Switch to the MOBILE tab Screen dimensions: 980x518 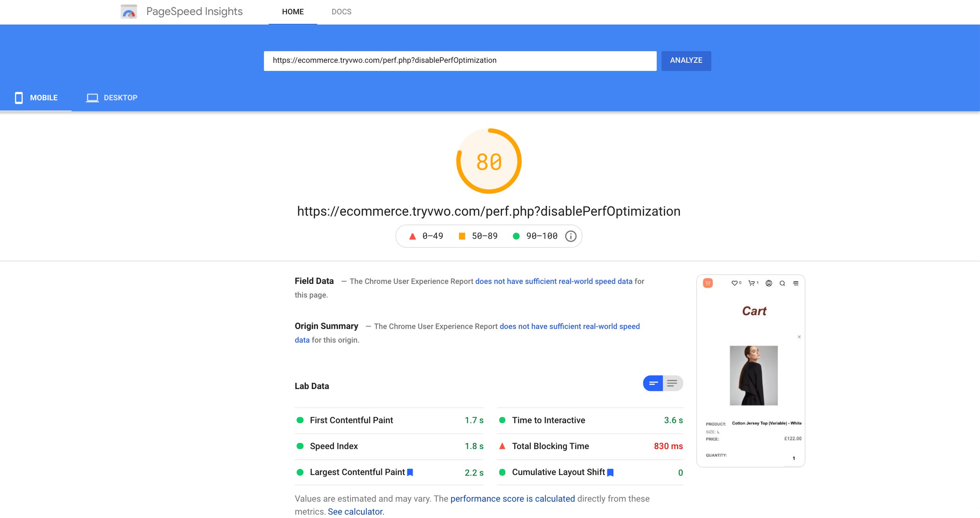(x=36, y=98)
